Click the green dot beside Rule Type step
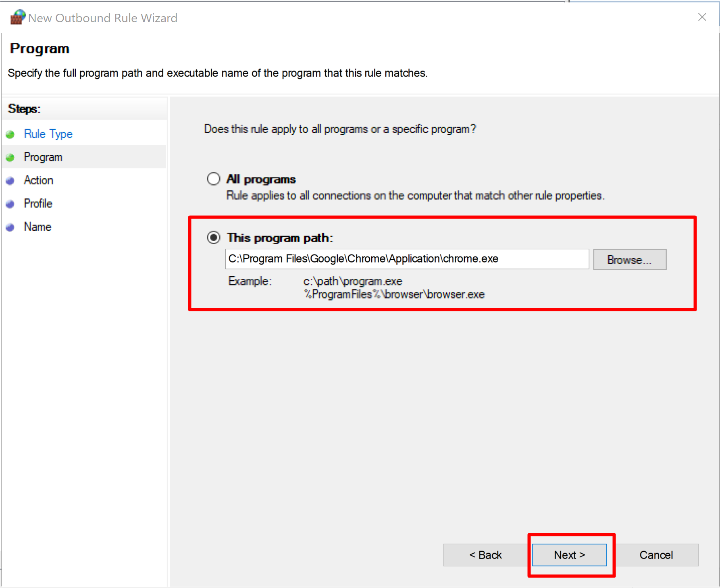This screenshot has height=588, width=720. click(10, 134)
